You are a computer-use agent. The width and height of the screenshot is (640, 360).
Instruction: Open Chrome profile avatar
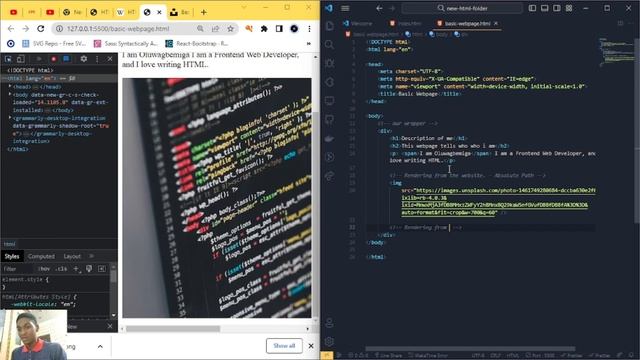tap(294, 29)
